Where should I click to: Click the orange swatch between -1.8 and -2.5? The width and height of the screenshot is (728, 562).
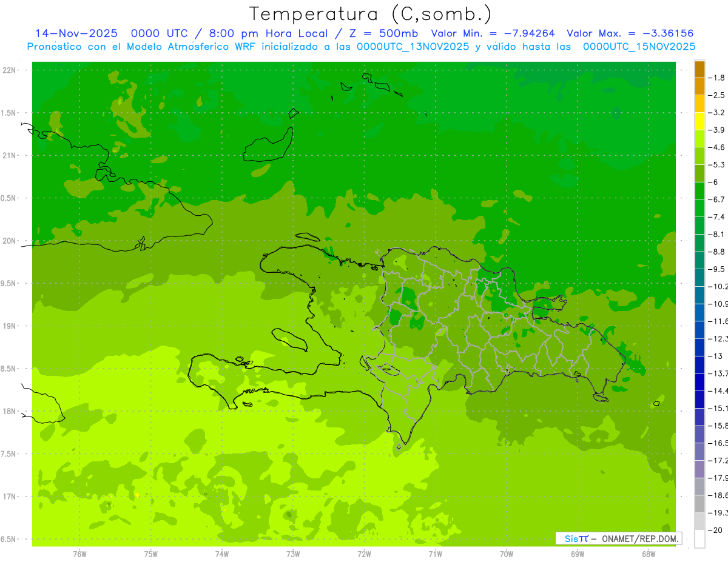click(700, 86)
